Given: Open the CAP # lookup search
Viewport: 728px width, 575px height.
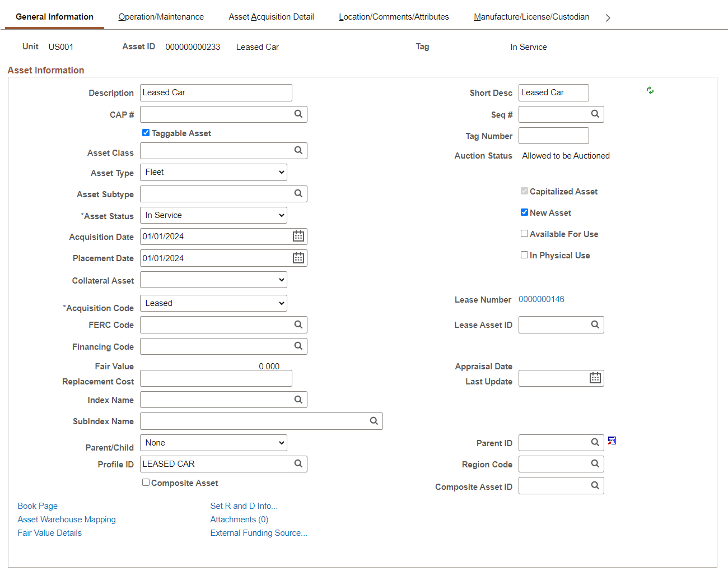Looking at the screenshot, I should pos(298,114).
